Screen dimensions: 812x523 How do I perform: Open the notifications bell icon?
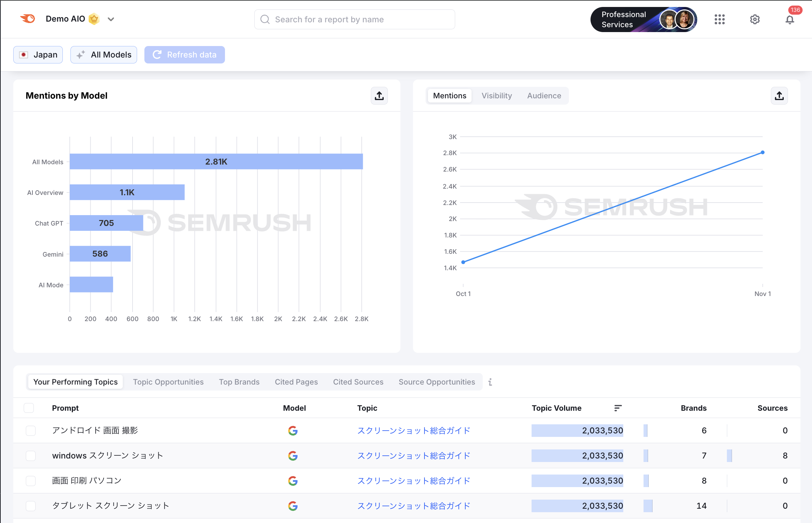[x=790, y=20]
